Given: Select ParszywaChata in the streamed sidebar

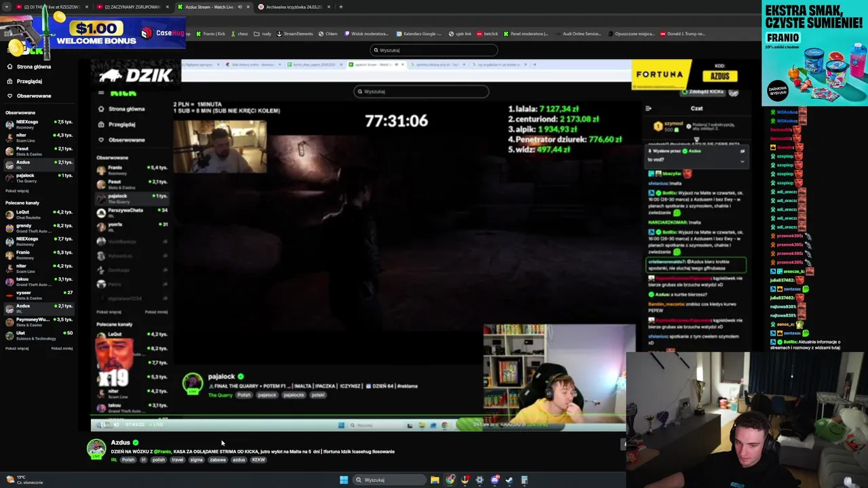Looking at the screenshot, I should (x=132, y=213).
